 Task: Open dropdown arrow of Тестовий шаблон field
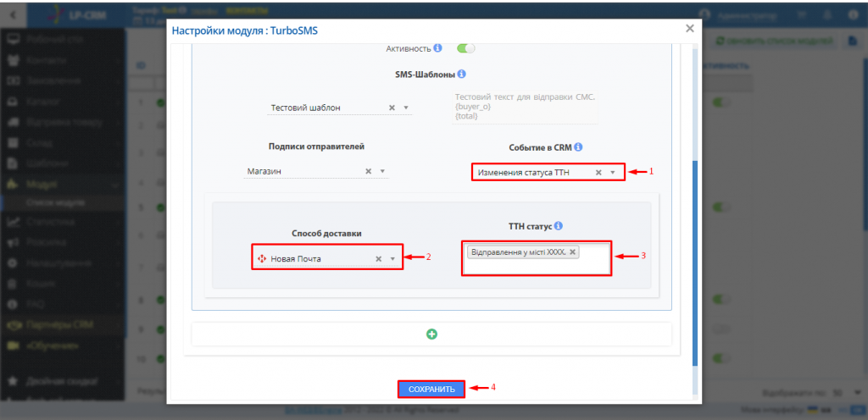(406, 108)
